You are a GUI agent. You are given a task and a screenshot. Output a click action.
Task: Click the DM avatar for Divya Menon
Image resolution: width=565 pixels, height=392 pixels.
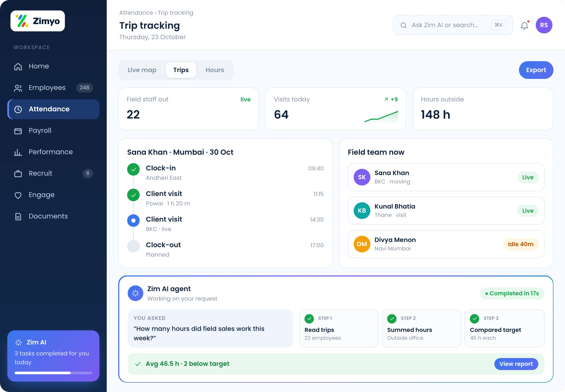(x=362, y=244)
